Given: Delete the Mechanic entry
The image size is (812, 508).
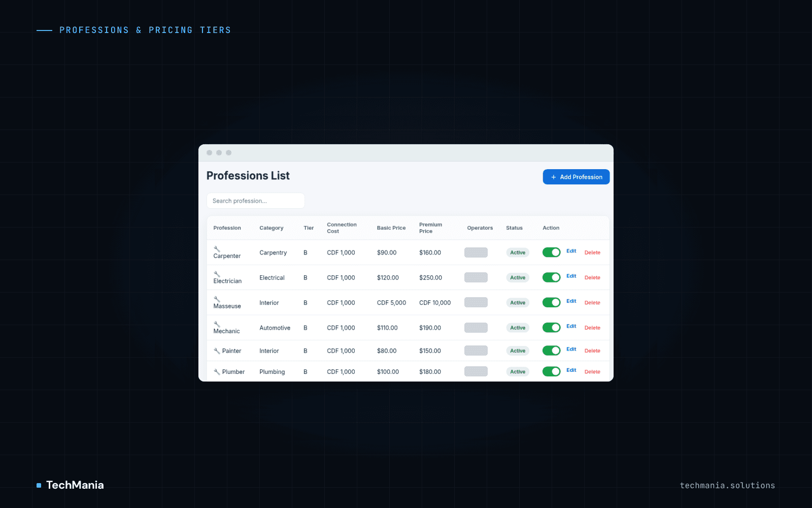Looking at the screenshot, I should pos(592,328).
